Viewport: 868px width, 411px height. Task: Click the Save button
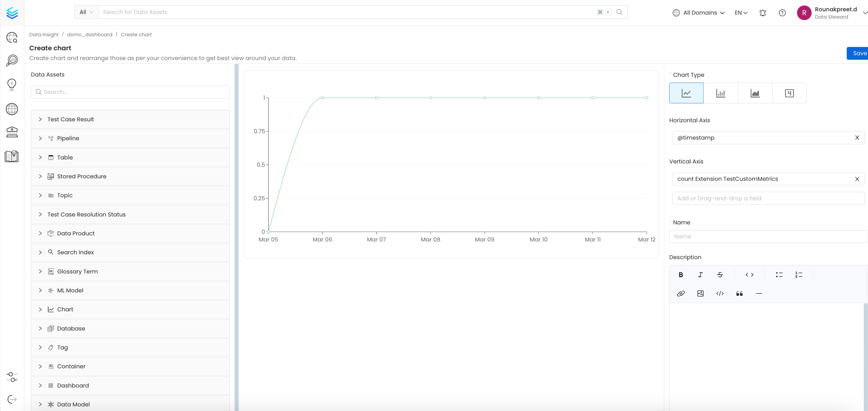pos(859,53)
